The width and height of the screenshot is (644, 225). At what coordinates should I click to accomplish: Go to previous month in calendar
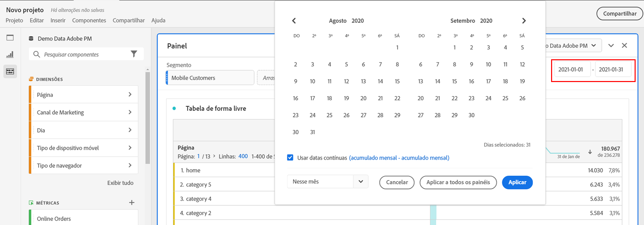tap(294, 21)
